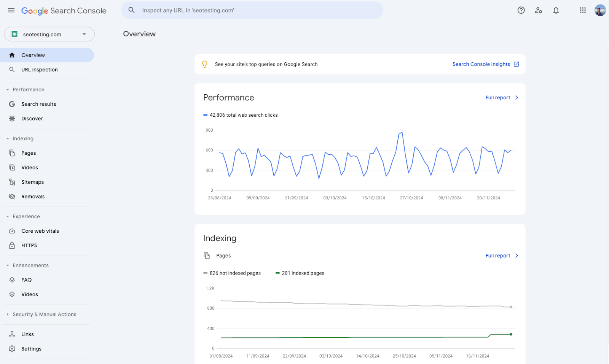Click chevron next to Performance Full report

(x=517, y=98)
